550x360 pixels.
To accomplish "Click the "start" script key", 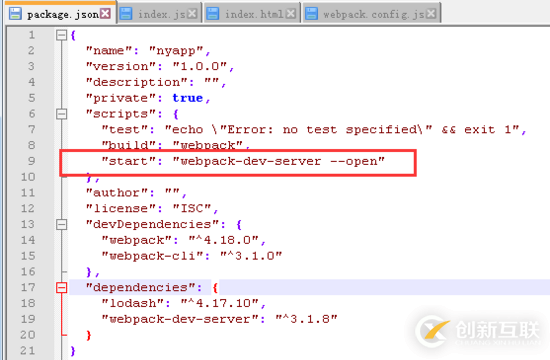I will [128, 161].
